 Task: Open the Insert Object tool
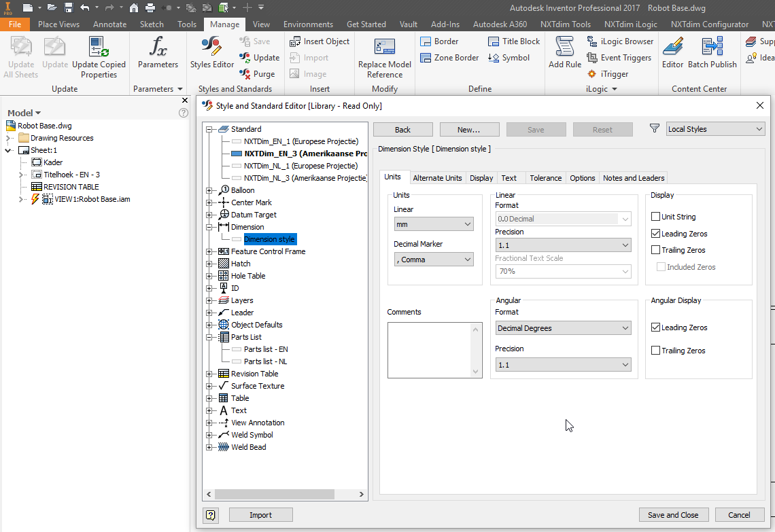pos(320,41)
